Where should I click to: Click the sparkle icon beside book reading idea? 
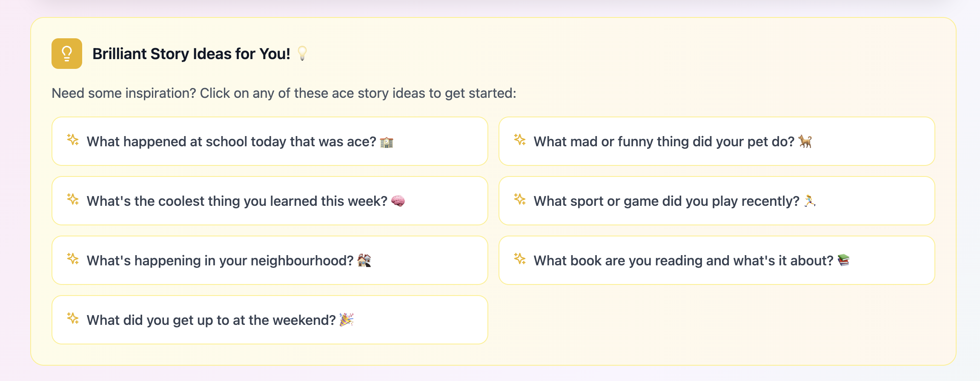520,259
